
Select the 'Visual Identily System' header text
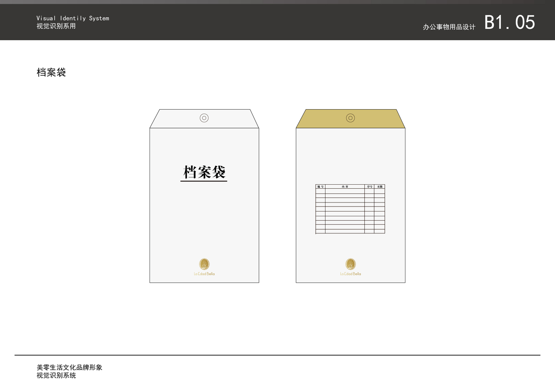click(x=73, y=18)
